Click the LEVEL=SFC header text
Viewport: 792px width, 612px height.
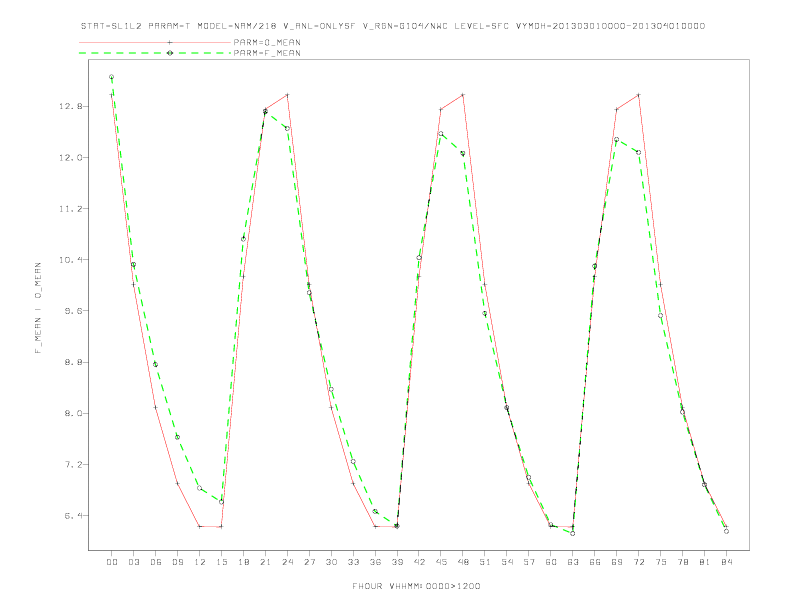coord(481,26)
